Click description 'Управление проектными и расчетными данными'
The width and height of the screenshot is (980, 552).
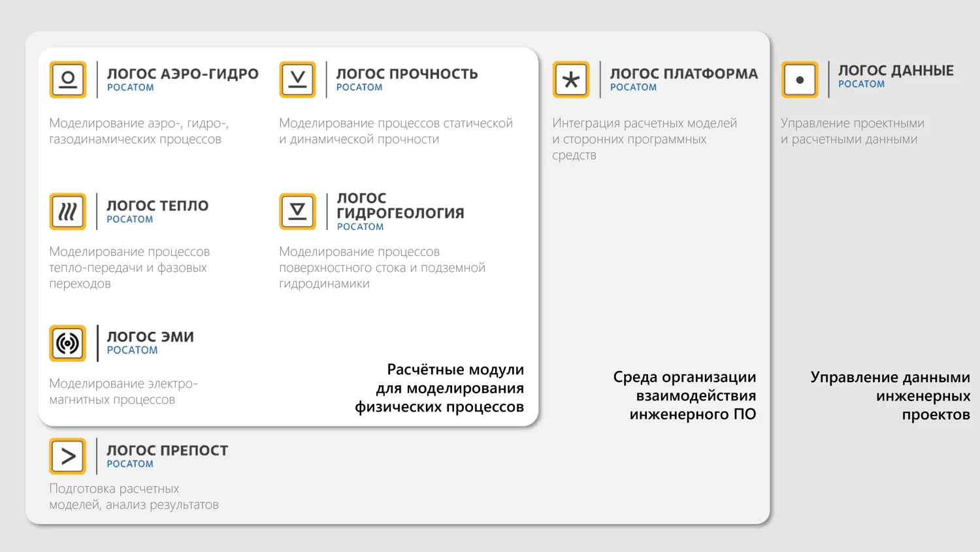(853, 131)
